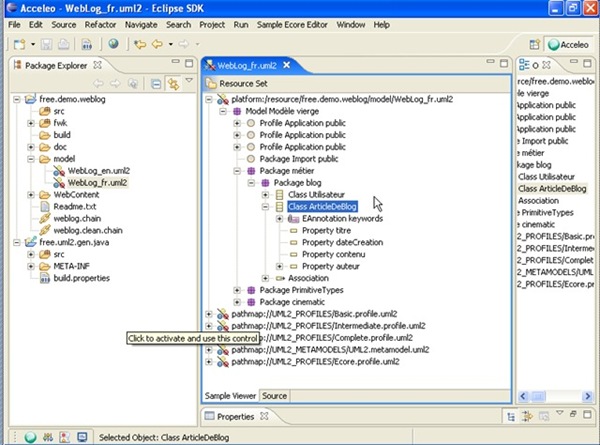This screenshot has height=445, width=600.
Task: Click the New wizard toolbar icon
Action: pyautogui.click(x=18, y=44)
